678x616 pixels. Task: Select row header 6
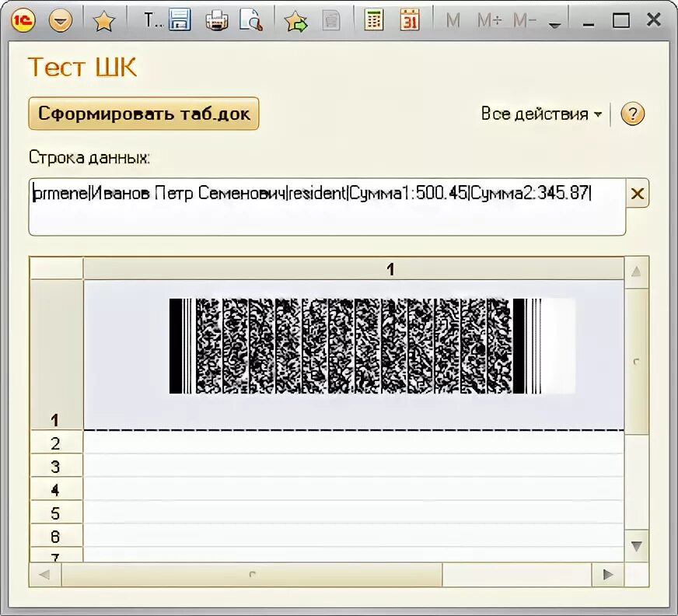point(56,536)
